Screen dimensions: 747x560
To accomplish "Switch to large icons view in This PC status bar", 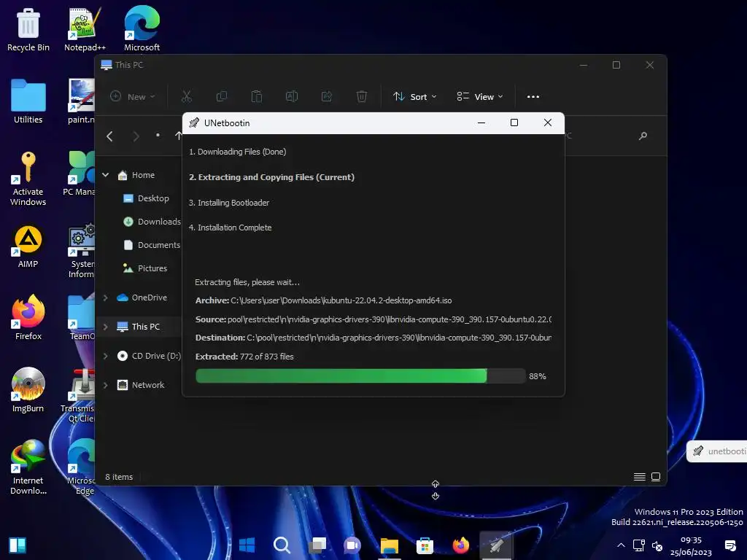I will (656, 477).
